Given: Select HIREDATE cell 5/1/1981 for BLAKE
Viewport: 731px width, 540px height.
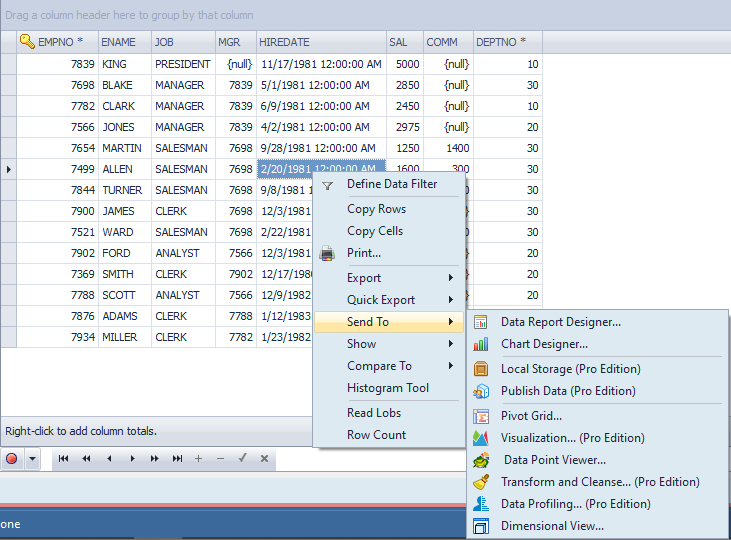Looking at the screenshot, I should pyautogui.click(x=321, y=85).
